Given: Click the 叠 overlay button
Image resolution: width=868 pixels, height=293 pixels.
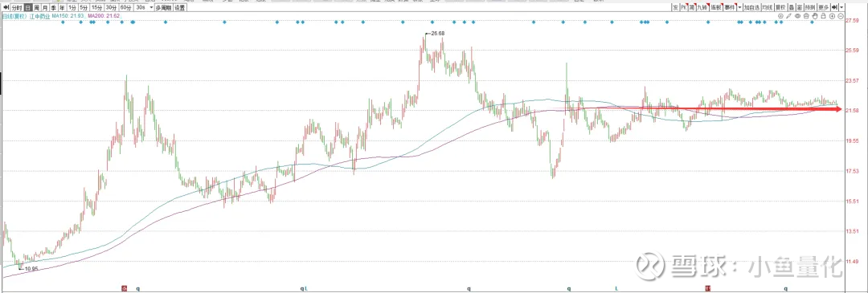Looking at the screenshot, I should (x=792, y=8).
